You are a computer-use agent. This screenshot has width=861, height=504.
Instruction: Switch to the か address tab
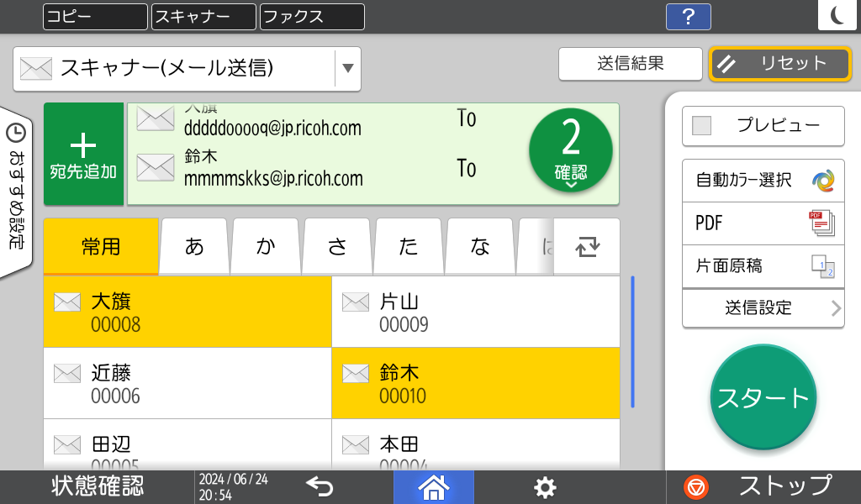pos(266,246)
